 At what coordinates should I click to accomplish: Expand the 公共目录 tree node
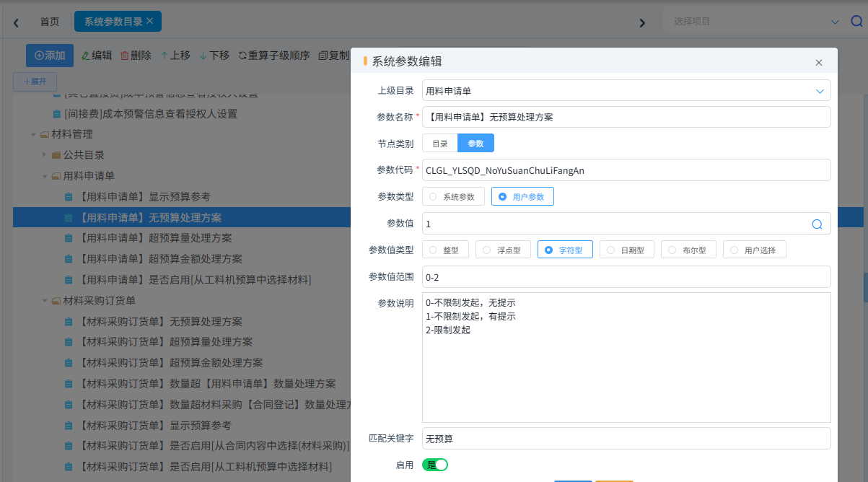44,154
